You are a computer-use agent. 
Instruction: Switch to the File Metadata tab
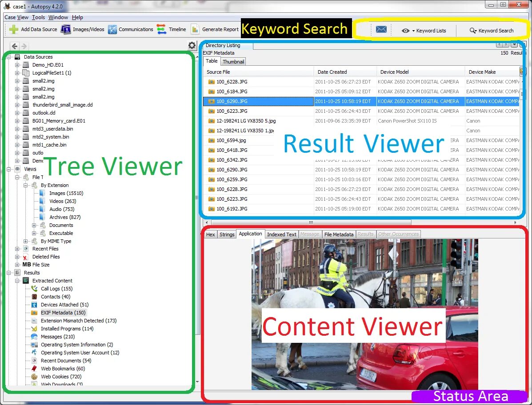(x=339, y=234)
